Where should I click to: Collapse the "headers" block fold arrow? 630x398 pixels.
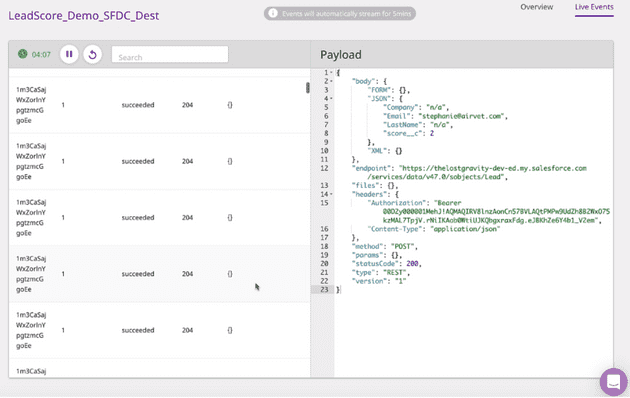coord(331,194)
